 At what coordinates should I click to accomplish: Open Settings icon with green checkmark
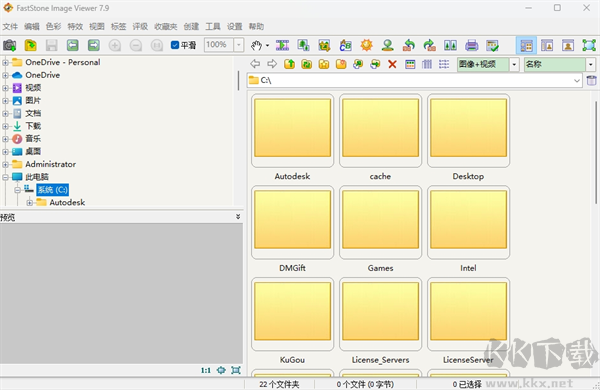click(x=492, y=45)
